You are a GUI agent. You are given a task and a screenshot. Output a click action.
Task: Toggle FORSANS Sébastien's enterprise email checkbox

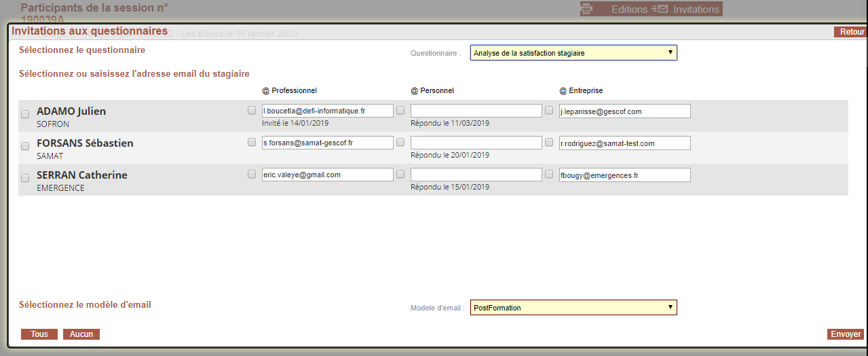[549, 142]
